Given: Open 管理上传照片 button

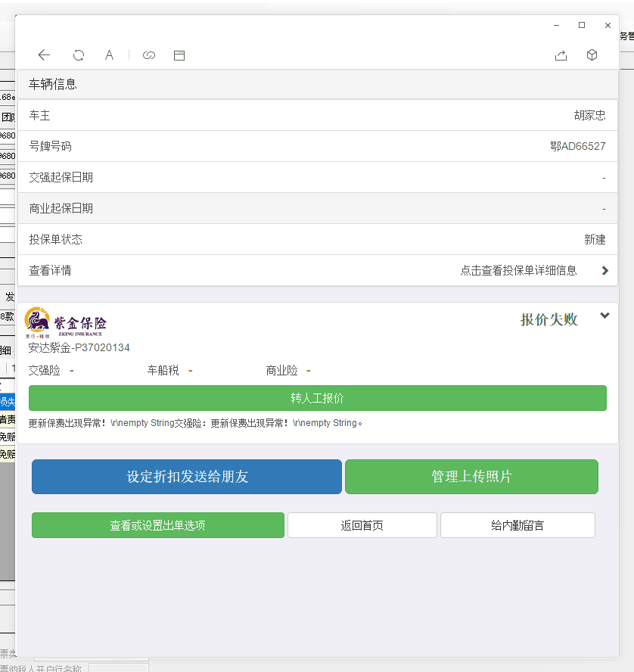Looking at the screenshot, I should pos(471,477).
